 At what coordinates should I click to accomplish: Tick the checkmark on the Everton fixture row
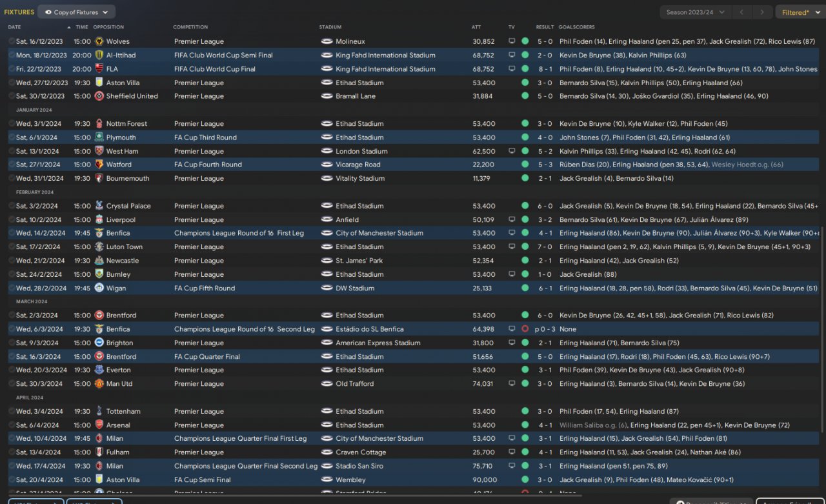[12, 370]
